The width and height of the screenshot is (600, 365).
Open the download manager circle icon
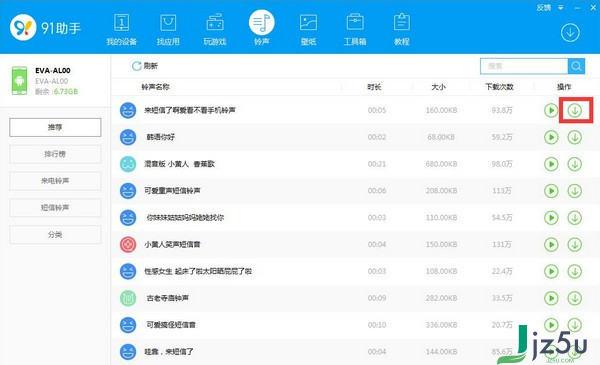click(x=570, y=33)
